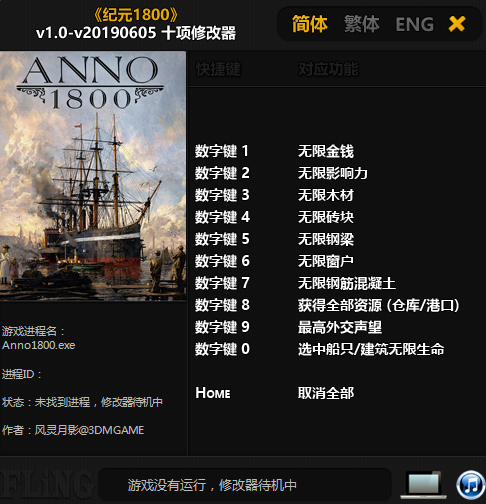Enable 无限砖块 cheat
This screenshot has height=504, width=486.
point(326,217)
